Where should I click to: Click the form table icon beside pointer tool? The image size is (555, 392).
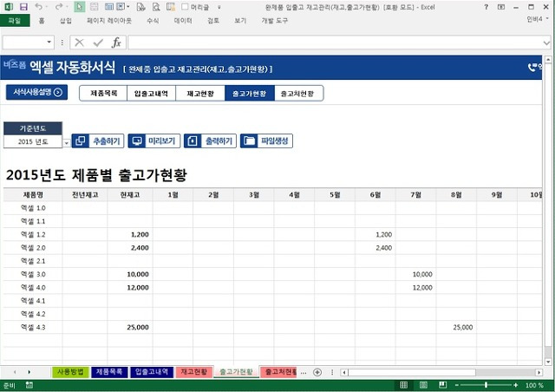tap(95, 7)
